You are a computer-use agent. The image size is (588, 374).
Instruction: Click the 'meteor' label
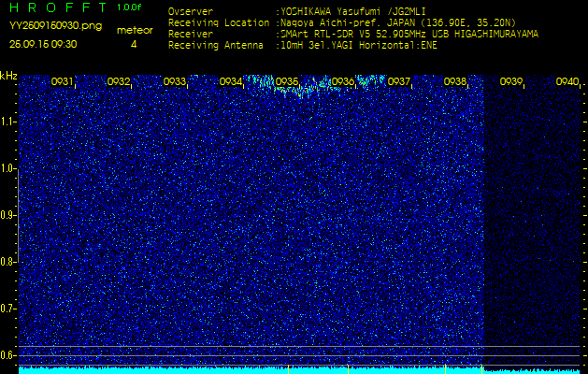[135, 31]
